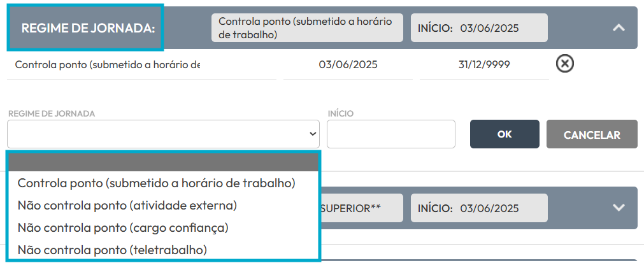Collapse the Regime de Jornada section chevron
Screen dimensions: 644x263
pyautogui.click(x=619, y=27)
